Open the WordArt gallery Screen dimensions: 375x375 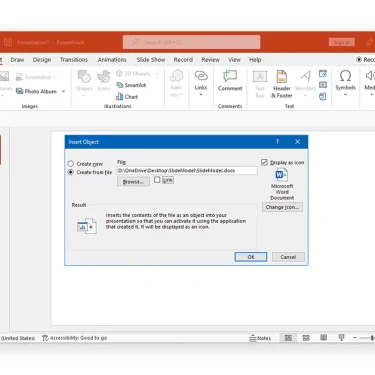(x=305, y=83)
